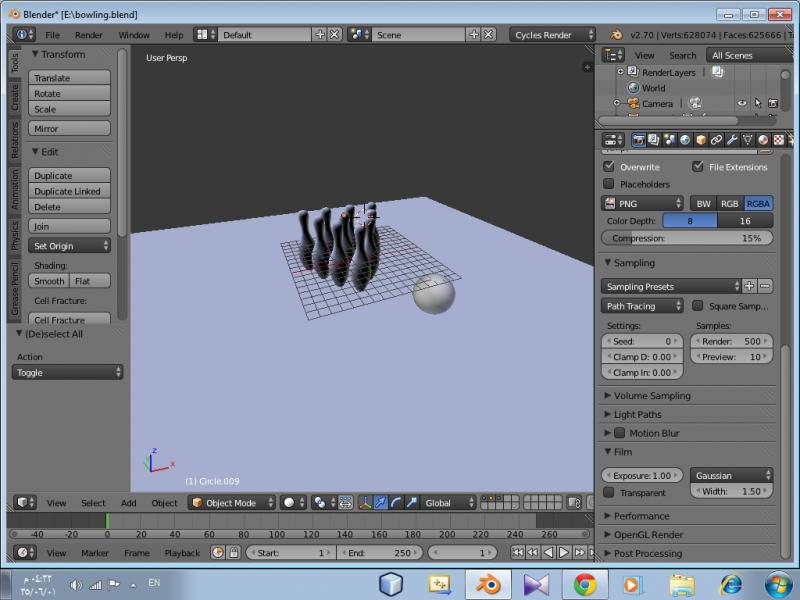
Task: Open the Material properties sphere icon
Action: (763, 140)
